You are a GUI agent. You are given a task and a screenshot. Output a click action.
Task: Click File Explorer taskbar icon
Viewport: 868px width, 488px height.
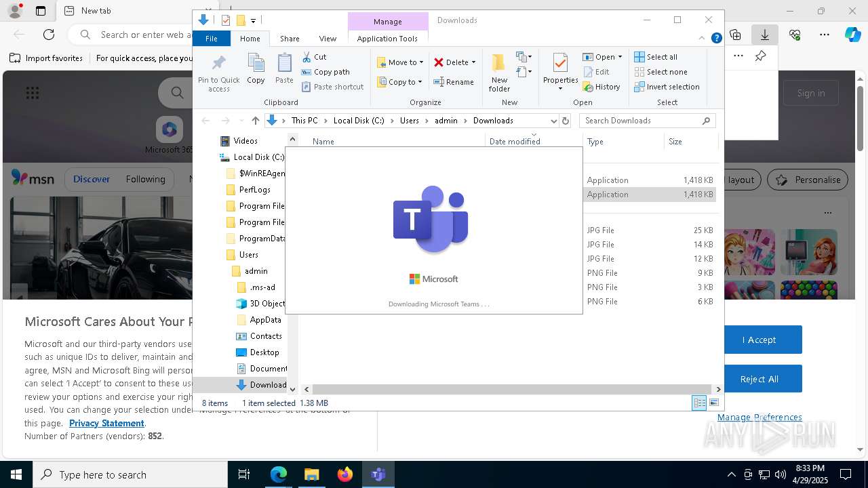312,474
